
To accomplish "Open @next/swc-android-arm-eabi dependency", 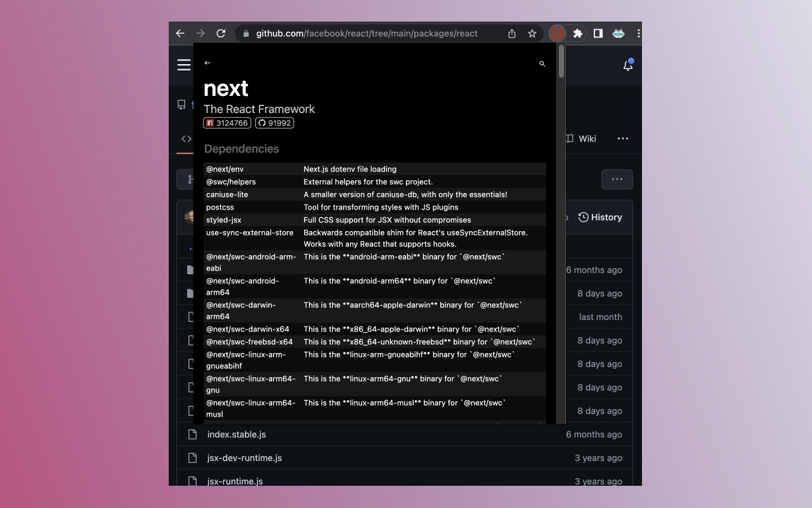I will (251, 262).
